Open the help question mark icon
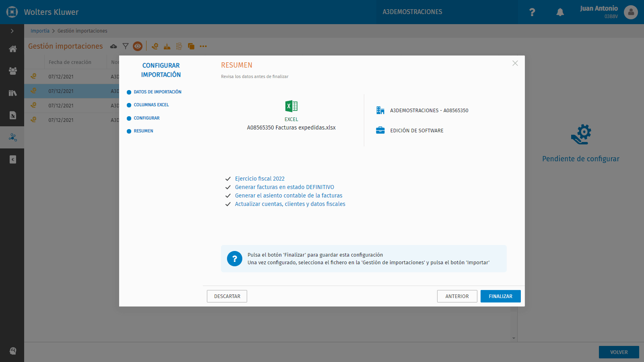This screenshot has height=362, width=644. coord(532,12)
